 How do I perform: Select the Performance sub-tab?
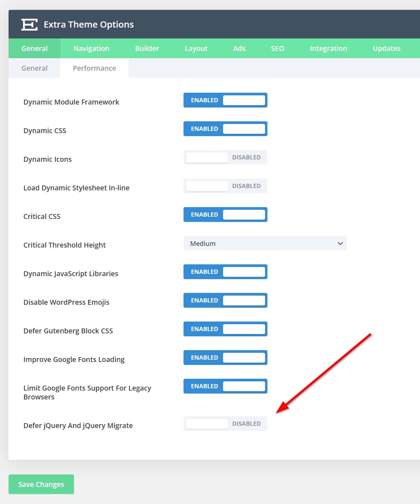[94, 68]
